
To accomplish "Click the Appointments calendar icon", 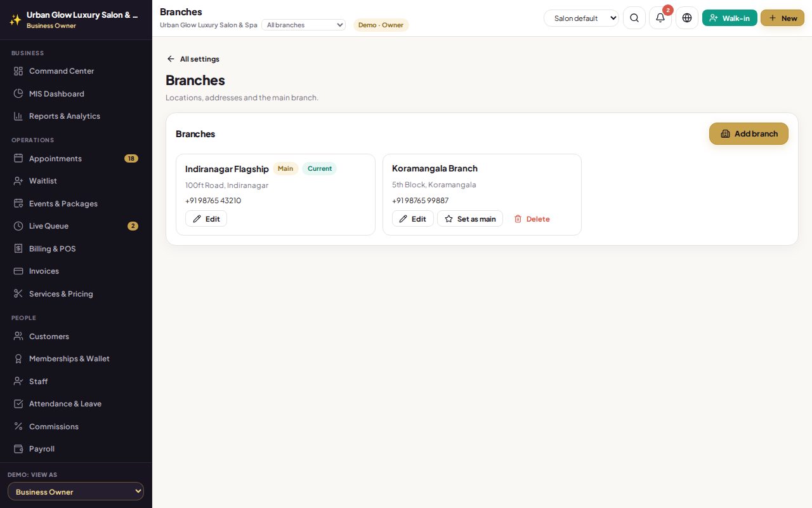I will (18, 158).
